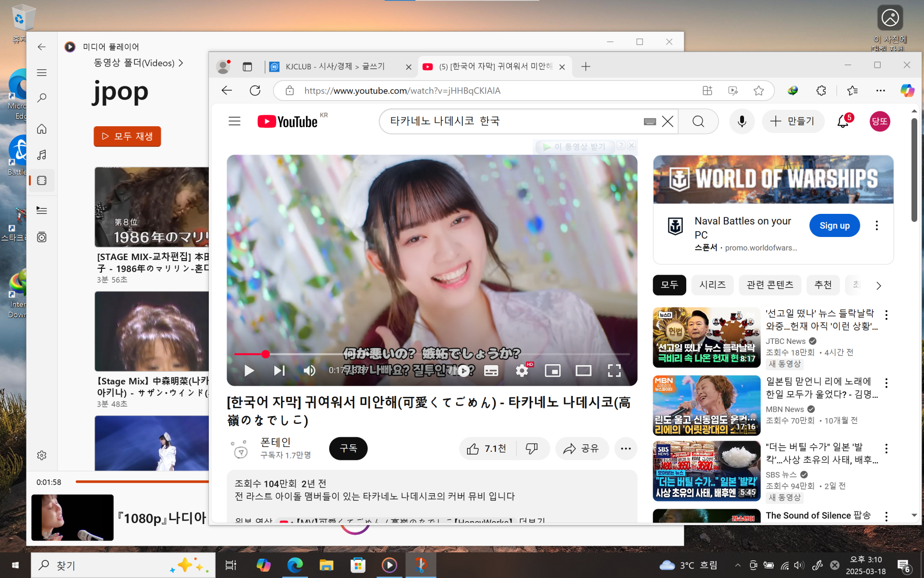Screen dimensions: 924x578
Task: Open YouTube notifications bell
Action: [x=843, y=121]
